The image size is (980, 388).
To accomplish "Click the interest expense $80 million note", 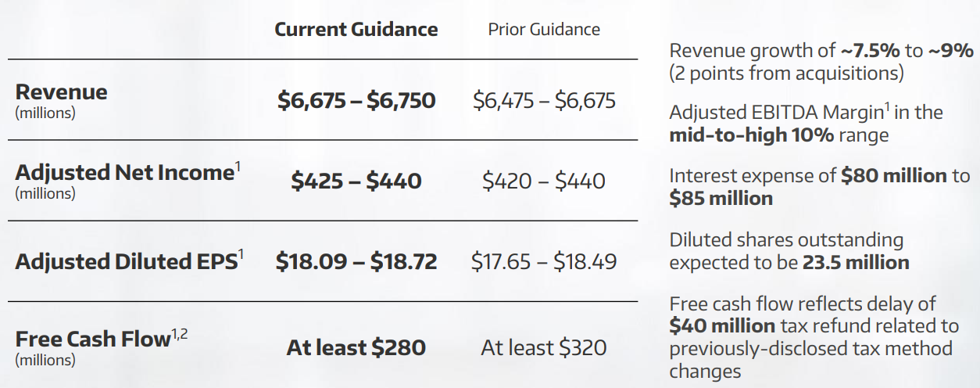I will [x=819, y=187].
